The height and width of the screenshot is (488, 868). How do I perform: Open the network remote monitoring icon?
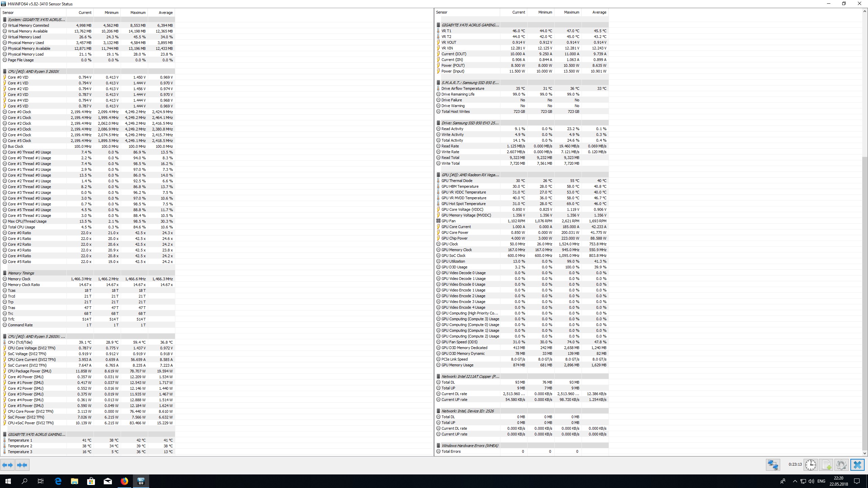point(773,465)
